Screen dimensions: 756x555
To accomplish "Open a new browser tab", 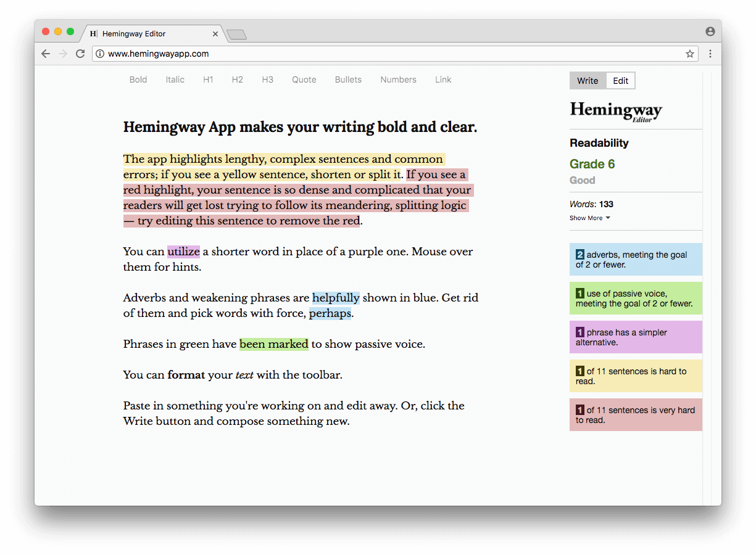I will (237, 35).
